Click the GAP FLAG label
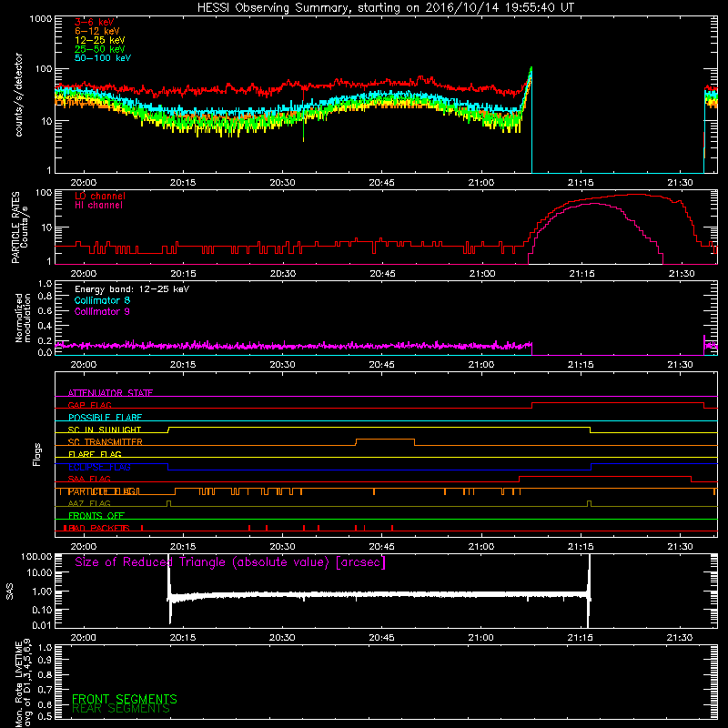This screenshot has width=728, height=728. point(89,405)
